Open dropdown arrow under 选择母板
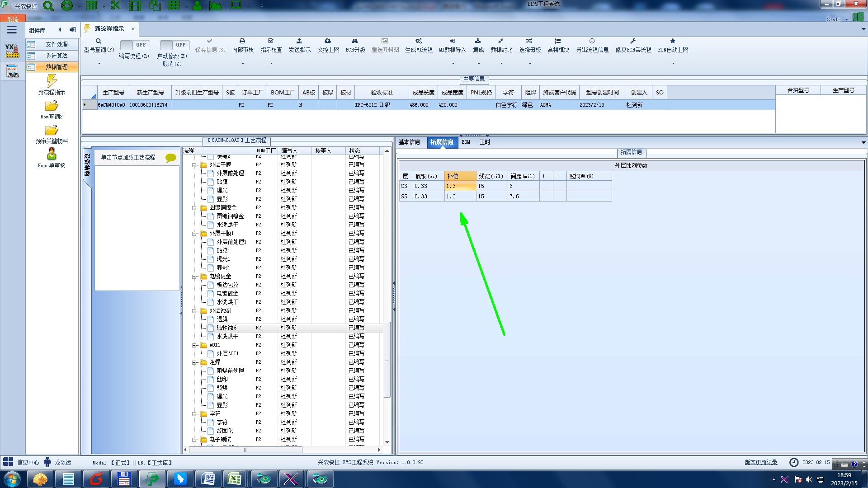The height and width of the screenshot is (488, 868). pyautogui.click(x=530, y=64)
